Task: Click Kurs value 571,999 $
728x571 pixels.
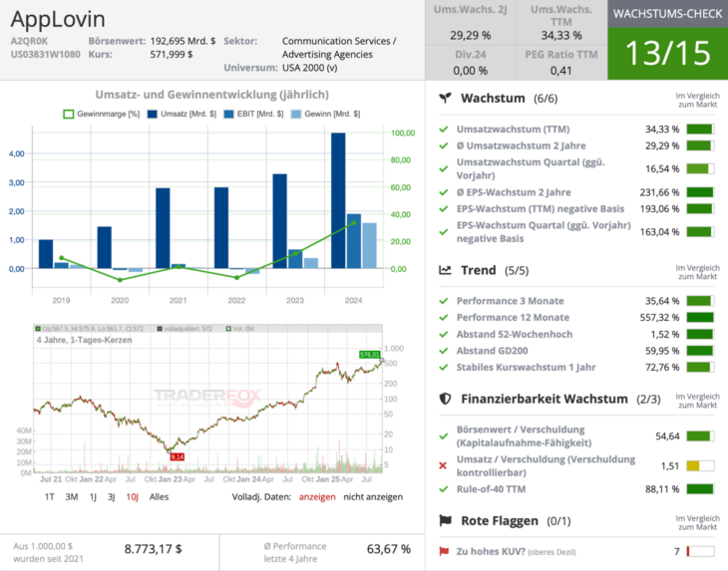Action: [x=171, y=54]
